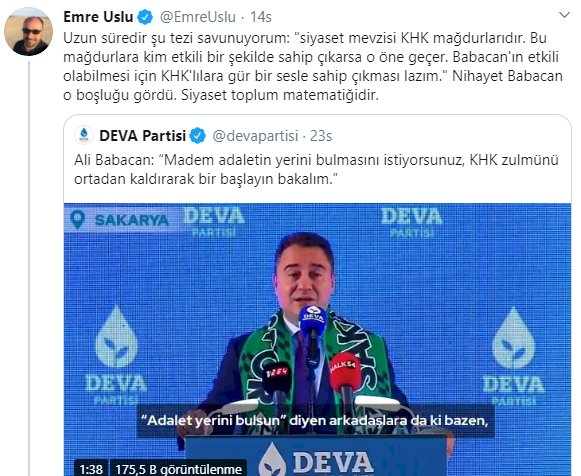
Task: Open the @devapartisi handle
Action: click(255, 136)
